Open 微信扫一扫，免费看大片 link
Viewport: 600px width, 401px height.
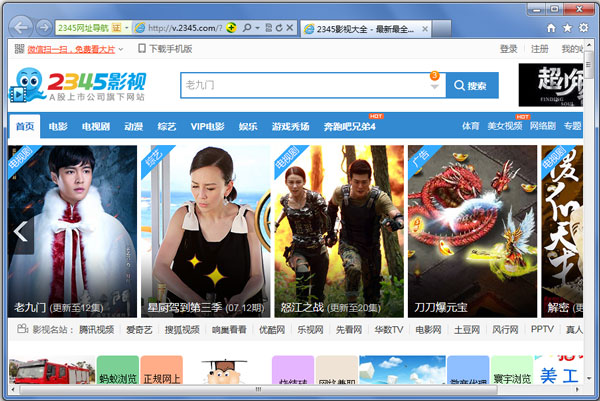(x=71, y=49)
